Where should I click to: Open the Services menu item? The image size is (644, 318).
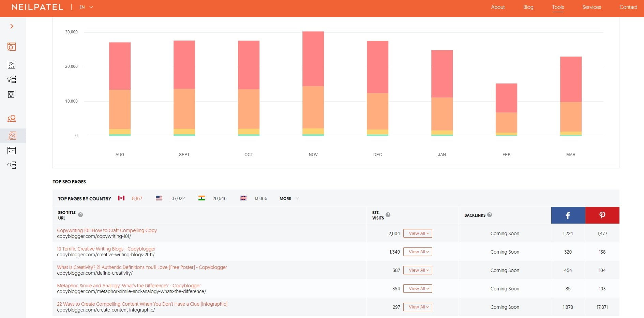(591, 7)
